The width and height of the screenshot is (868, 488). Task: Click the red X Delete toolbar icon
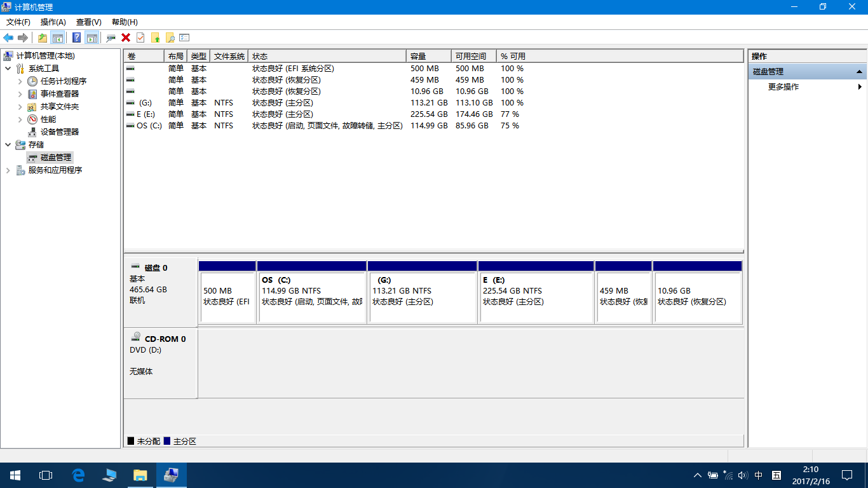coord(126,37)
